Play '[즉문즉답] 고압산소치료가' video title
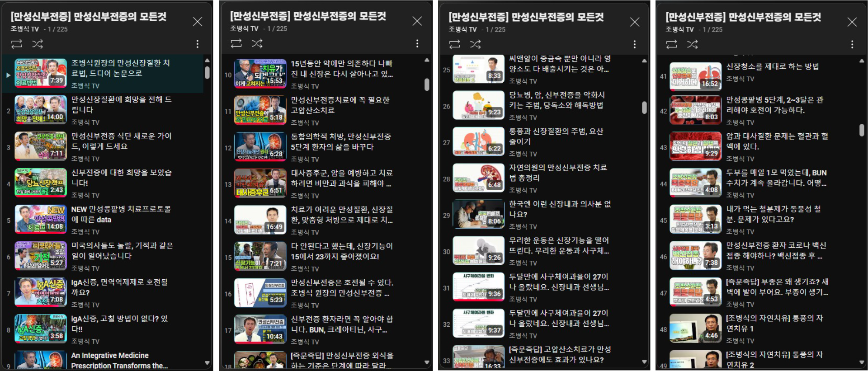868x371 pixels. pos(560,355)
